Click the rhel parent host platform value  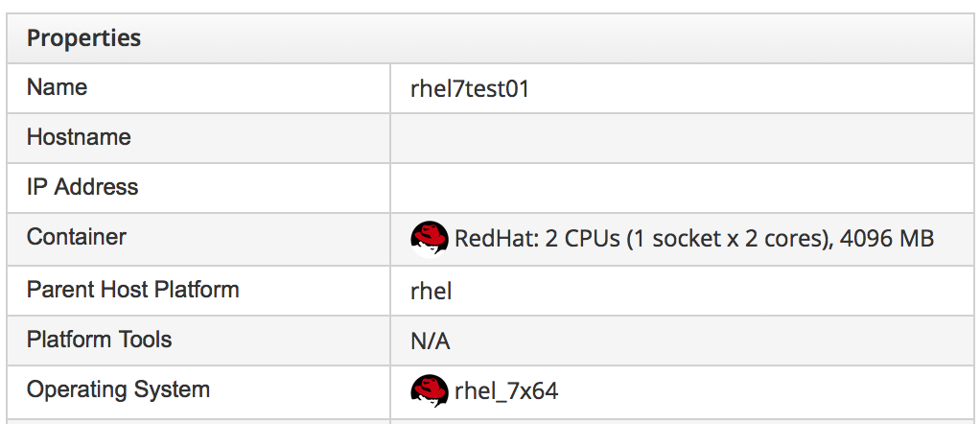431,291
